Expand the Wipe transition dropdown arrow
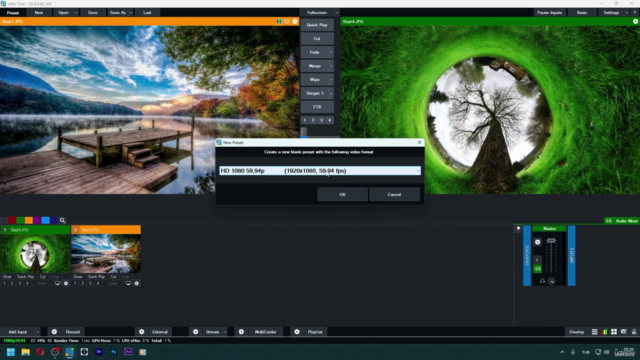640x360 pixels. pos(331,80)
